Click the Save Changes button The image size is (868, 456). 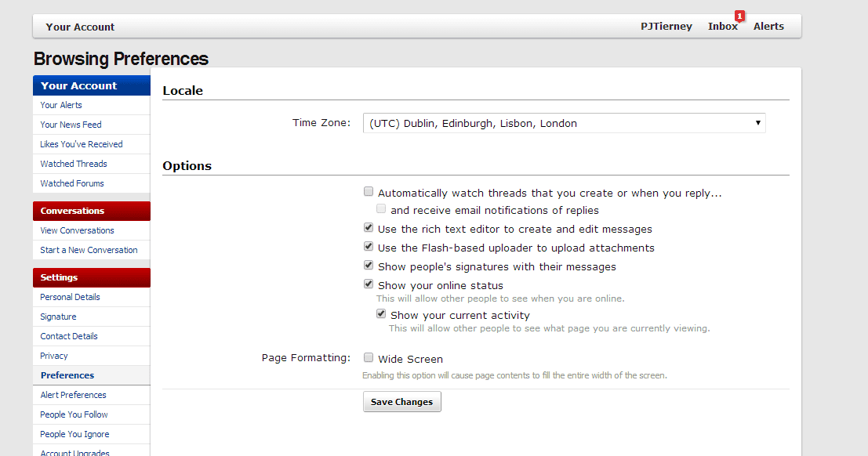click(402, 402)
